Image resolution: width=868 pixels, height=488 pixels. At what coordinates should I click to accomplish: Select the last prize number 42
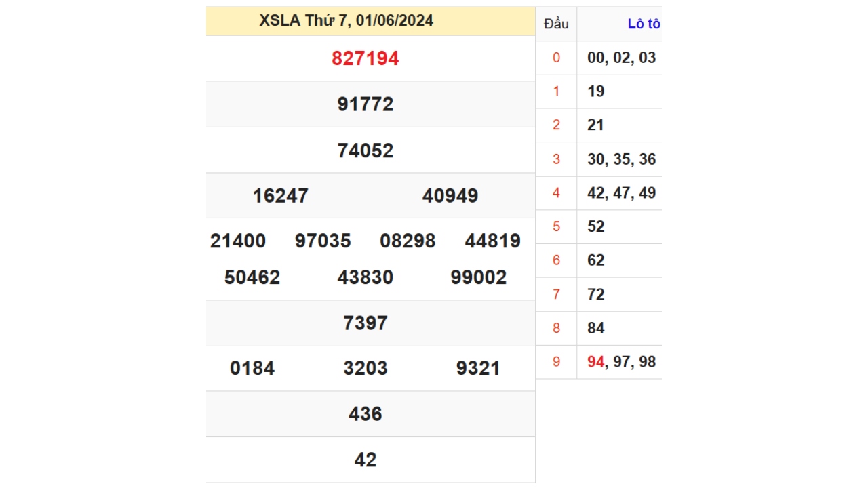coord(366,460)
